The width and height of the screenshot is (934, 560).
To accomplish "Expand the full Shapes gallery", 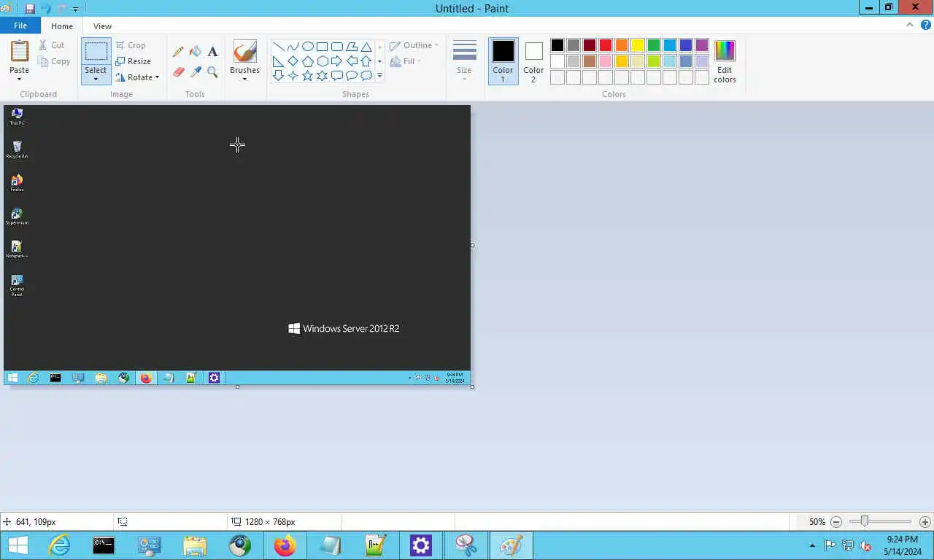I will [x=379, y=76].
